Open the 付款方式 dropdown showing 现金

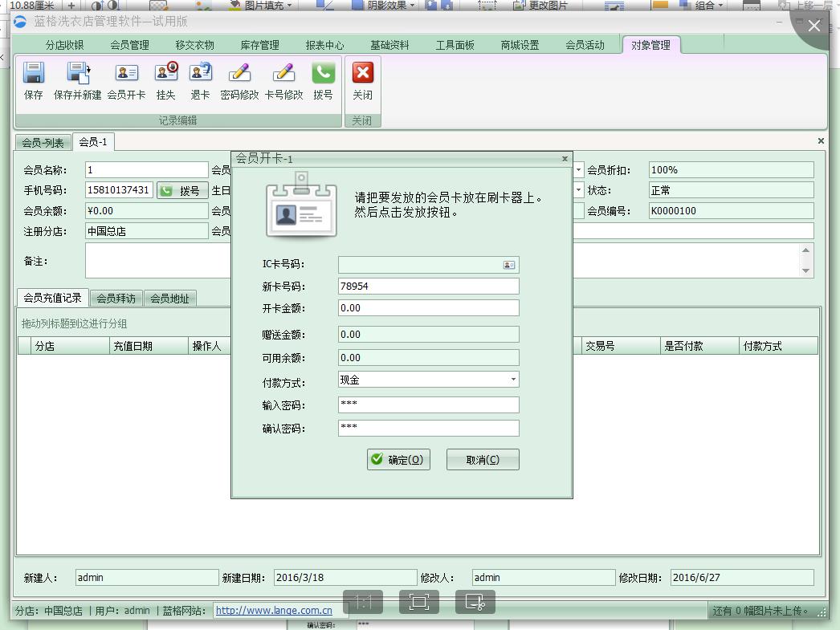pos(513,380)
